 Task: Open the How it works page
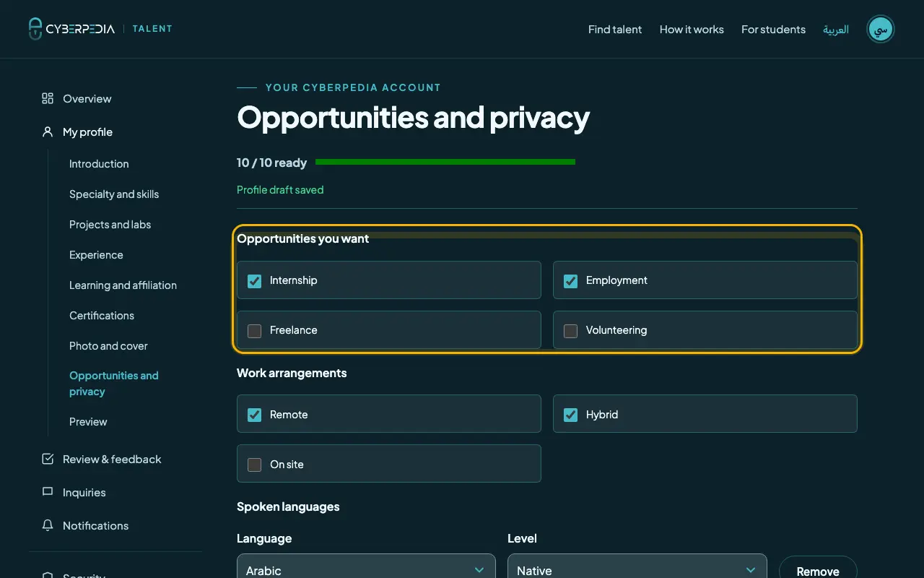pyautogui.click(x=692, y=30)
